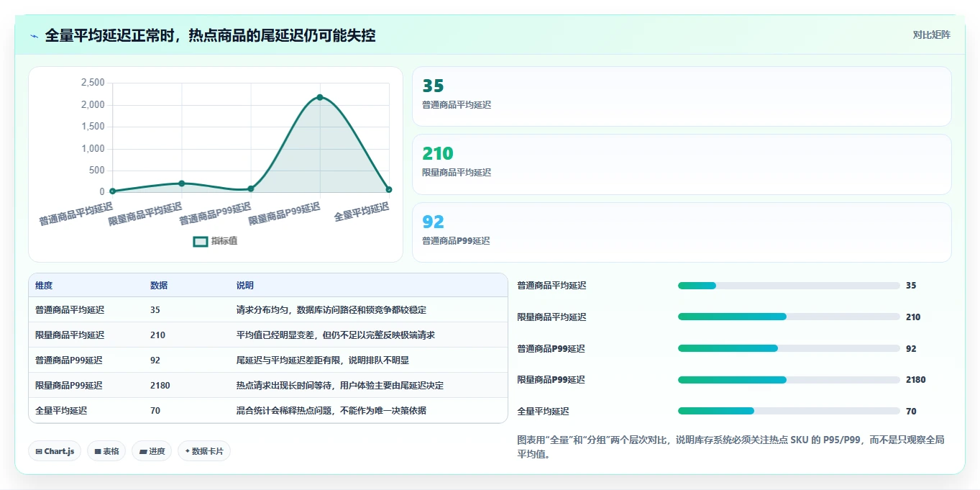
Task: Open the 210 限量商品平均延迟 card
Action: click(682, 164)
